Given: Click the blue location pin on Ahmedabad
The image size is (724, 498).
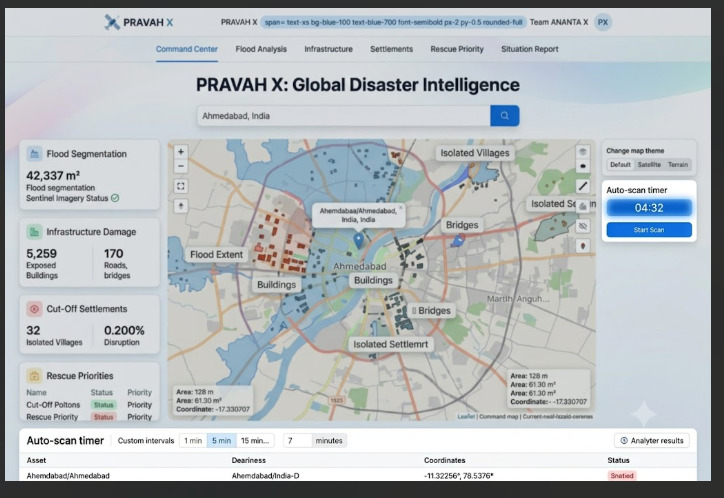Looking at the screenshot, I should tap(358, 240).
